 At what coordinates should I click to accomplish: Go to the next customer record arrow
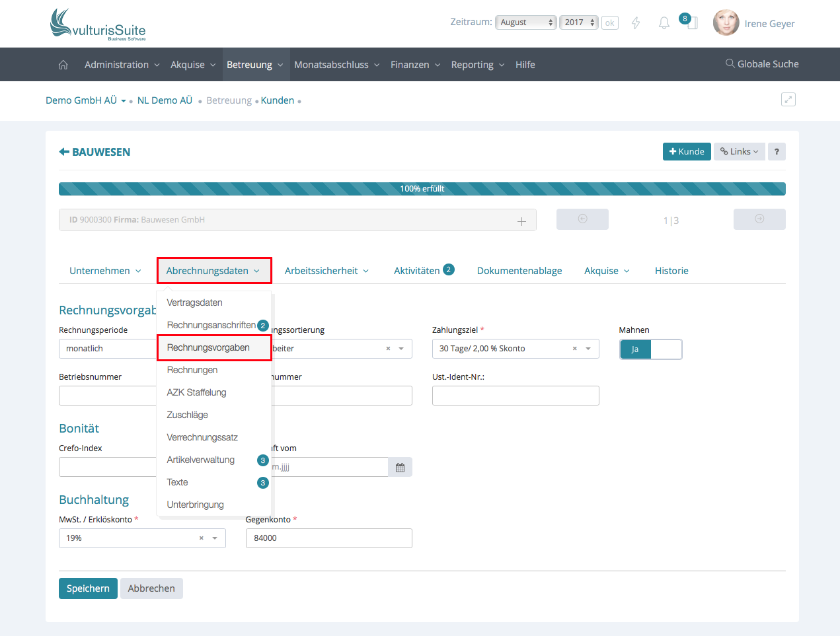[759, 219]
